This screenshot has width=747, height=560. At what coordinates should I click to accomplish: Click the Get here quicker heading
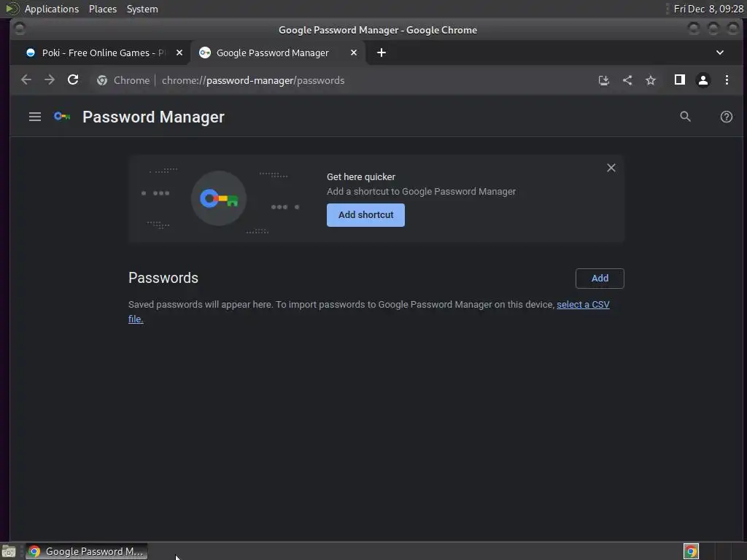(x=360, y=176)
